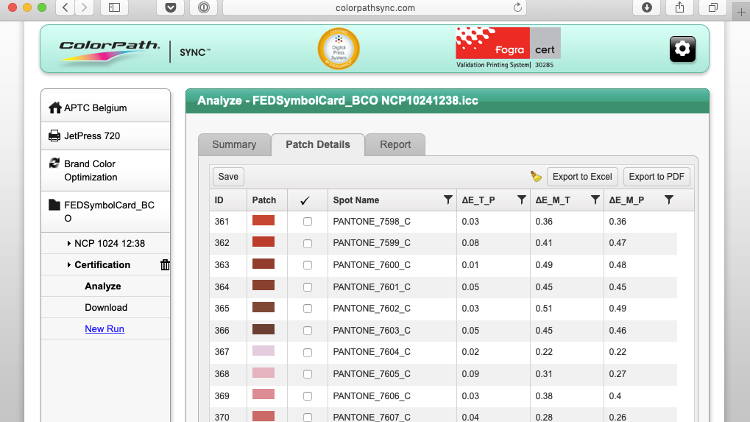Check the box for PANTONE_7606_C
This screenshot has width=750, height=422.
pos(307,396)
